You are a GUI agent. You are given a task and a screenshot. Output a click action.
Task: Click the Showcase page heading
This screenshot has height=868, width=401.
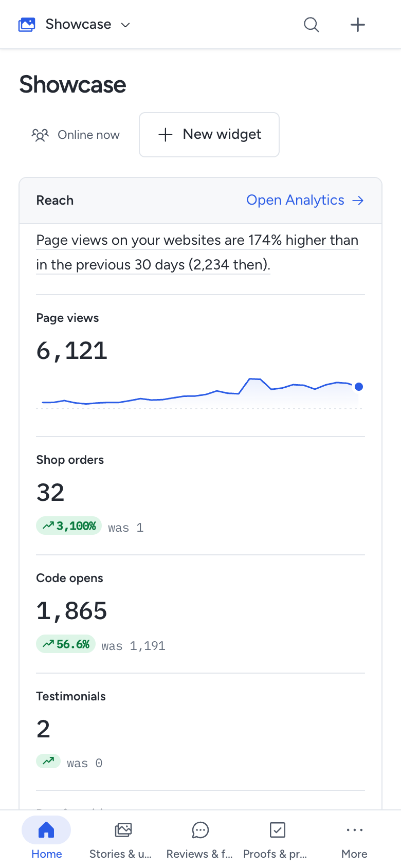[72, 85]
